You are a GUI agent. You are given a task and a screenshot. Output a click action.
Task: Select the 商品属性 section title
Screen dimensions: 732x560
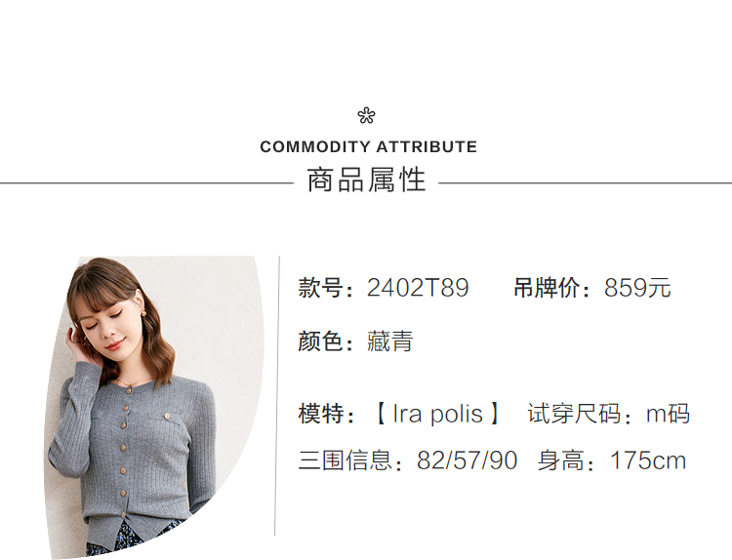tap(366, 181)
